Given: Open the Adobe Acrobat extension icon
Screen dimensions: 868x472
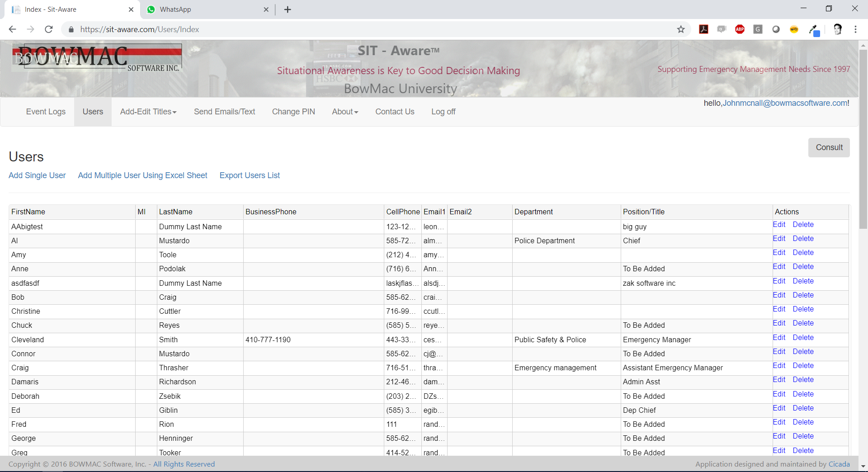Looking at the screenshot, I should [x=704, y=29].
